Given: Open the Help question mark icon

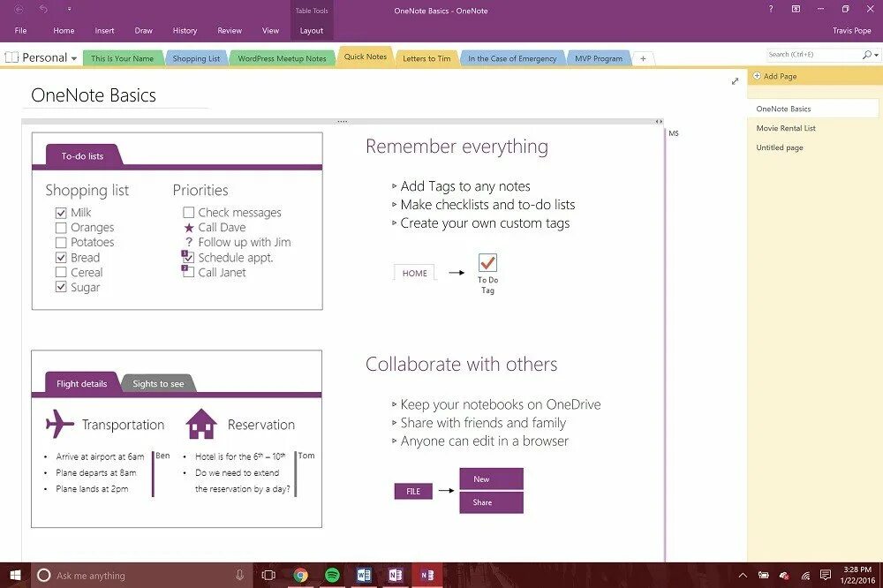Looking at the screenshot, I should point(770,9).
